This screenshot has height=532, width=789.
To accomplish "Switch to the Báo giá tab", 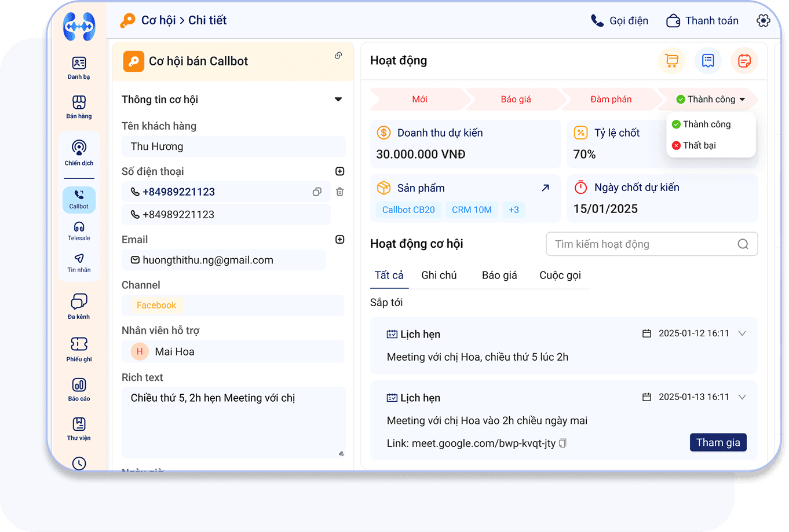I will (x=499, y=276).
